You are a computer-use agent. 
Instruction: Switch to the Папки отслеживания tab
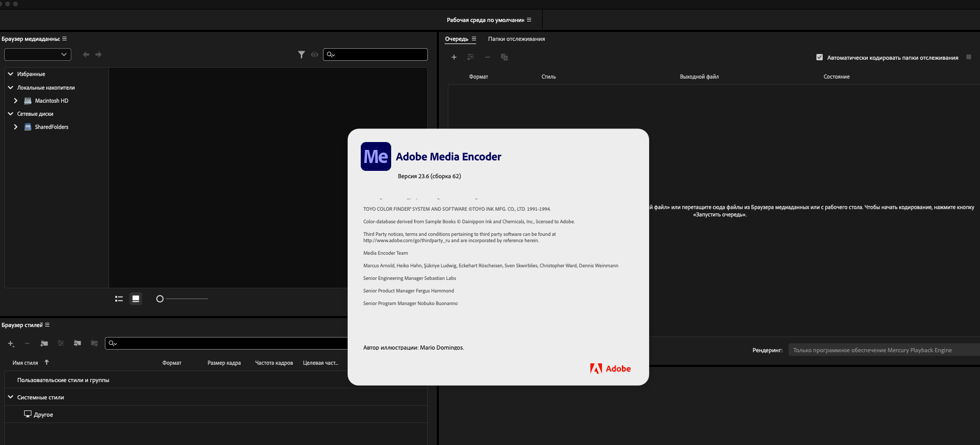click(x=516, y=39)
